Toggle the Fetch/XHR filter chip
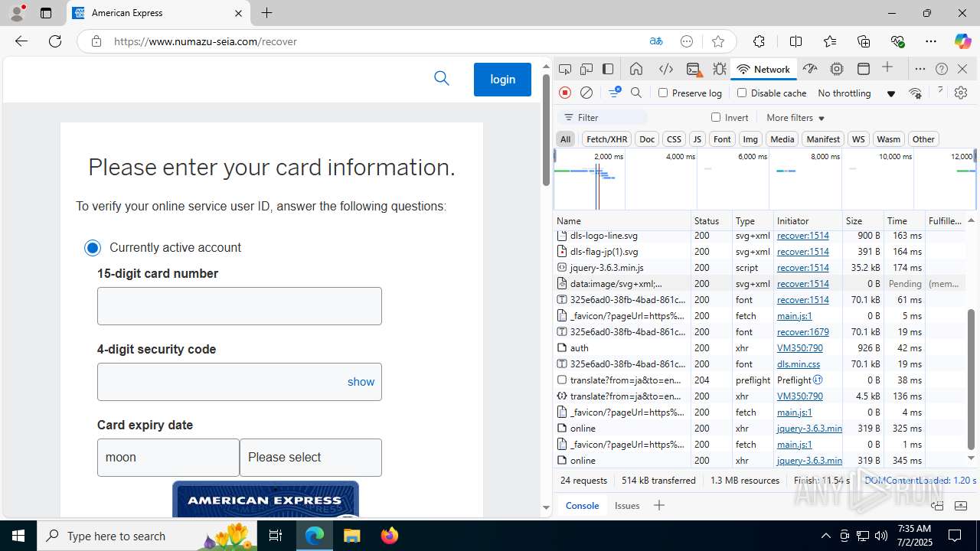This screenshot has width=980, height=551. click(606, 139)
